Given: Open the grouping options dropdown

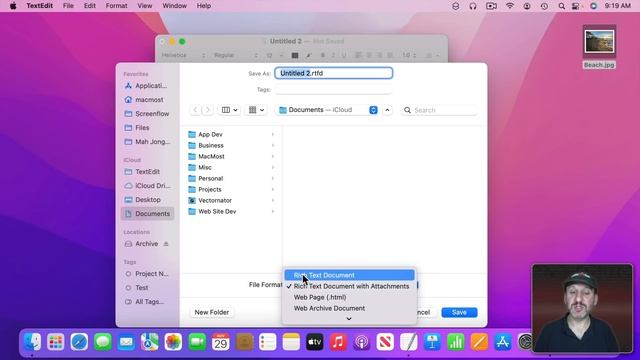Looking at the screenshot, I should 256,110.
